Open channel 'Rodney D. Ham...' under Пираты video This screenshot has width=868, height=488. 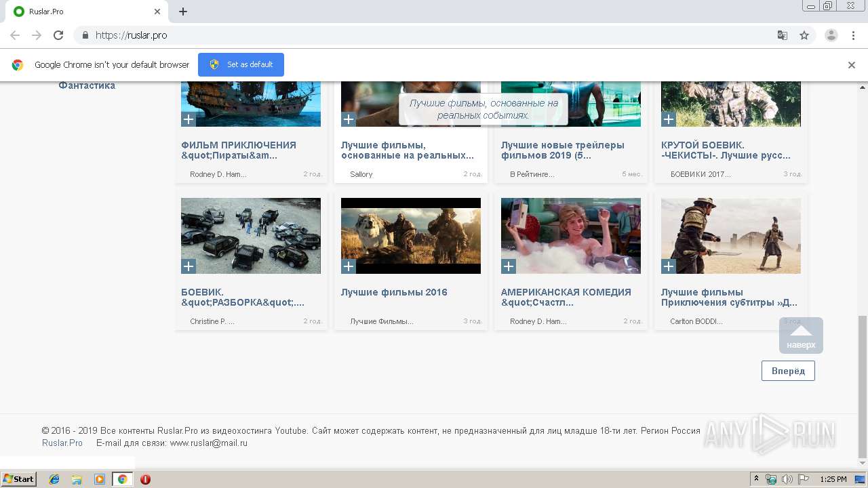218,174
